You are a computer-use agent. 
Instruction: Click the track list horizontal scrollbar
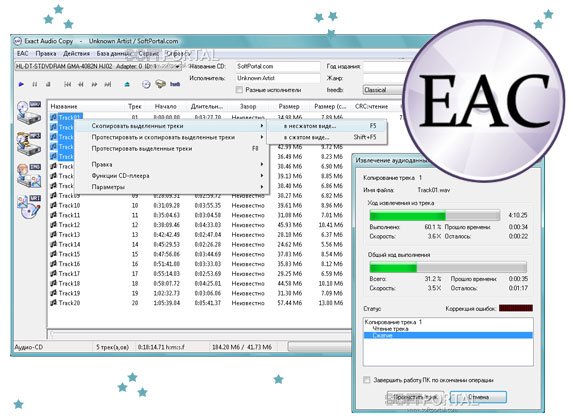[199, 333]
